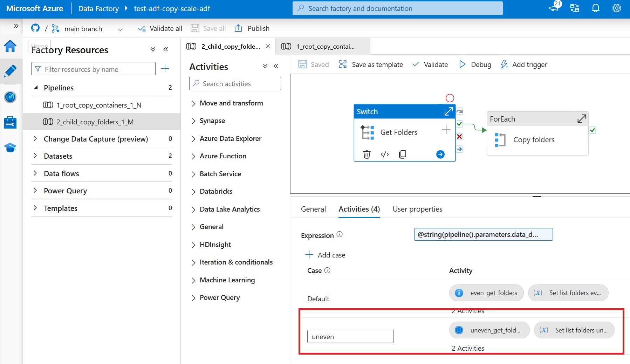The image size is (630, 364).
Task: Expand the Datasets tree node
Action: click(x=35, y=156)
